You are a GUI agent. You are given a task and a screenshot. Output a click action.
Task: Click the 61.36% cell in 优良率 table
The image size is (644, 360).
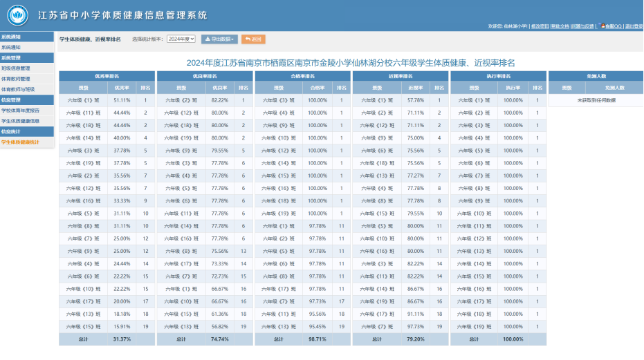click(220, 314)
